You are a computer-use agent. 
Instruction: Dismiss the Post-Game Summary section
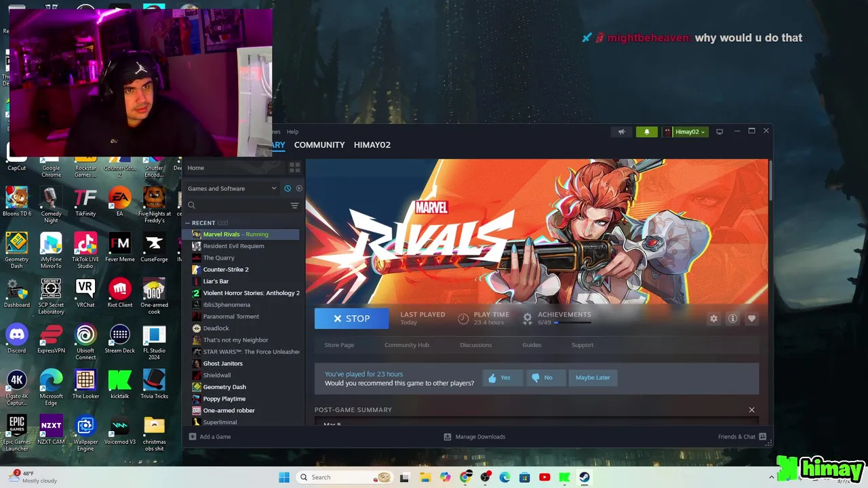pos(751,410)
